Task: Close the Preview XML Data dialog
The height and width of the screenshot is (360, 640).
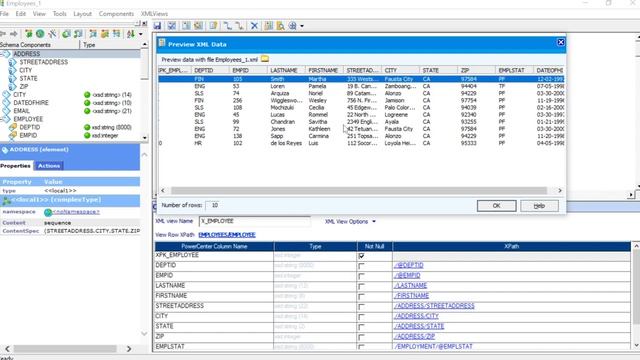Action: 561,42
